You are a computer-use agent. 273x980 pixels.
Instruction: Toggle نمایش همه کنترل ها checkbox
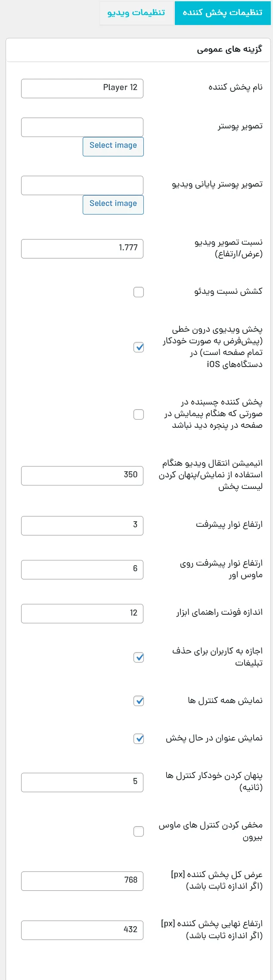click(x=139, y=701)
